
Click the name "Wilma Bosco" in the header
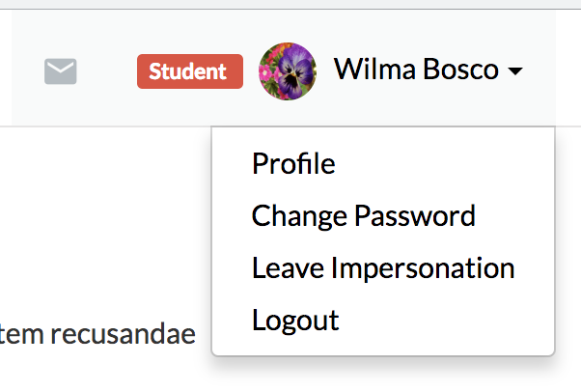click(416, 70)
